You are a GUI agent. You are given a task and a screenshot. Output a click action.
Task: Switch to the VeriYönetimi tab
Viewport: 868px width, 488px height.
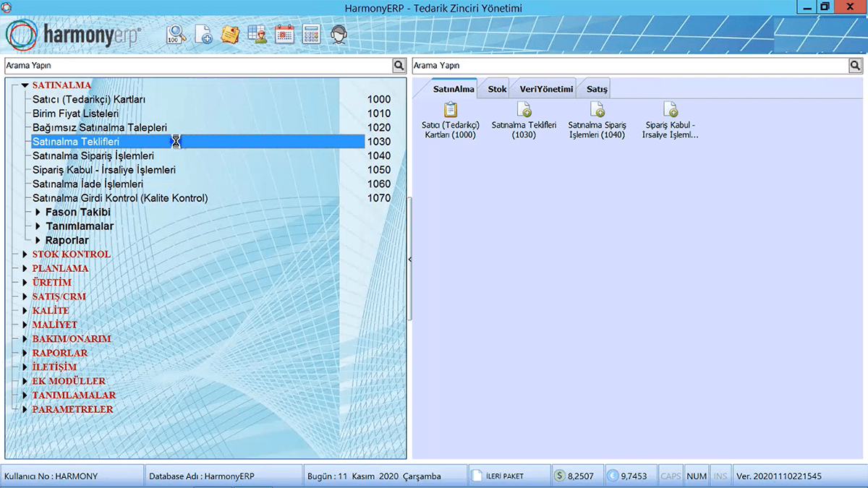546,89
